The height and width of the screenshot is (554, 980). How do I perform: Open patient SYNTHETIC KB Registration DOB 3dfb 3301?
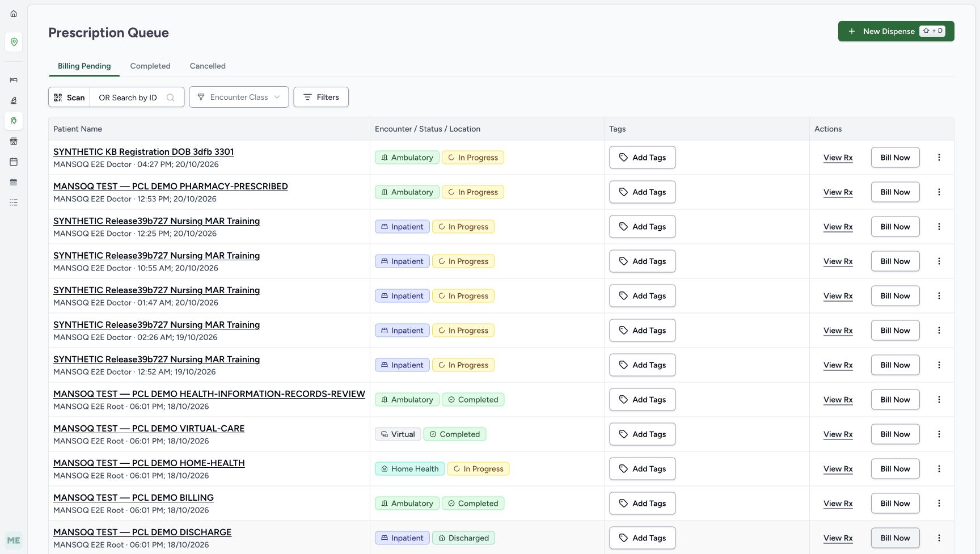pyautogui.click(x=143, y=152)
